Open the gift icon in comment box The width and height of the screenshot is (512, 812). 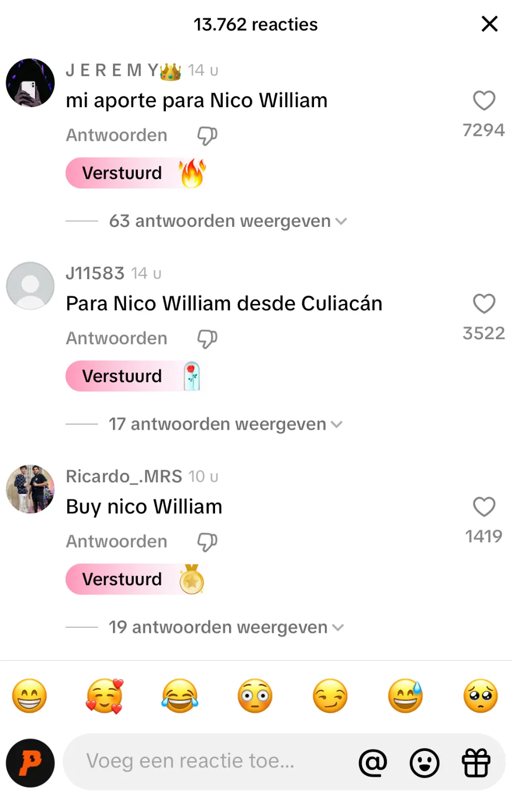[x=476, y=762]
